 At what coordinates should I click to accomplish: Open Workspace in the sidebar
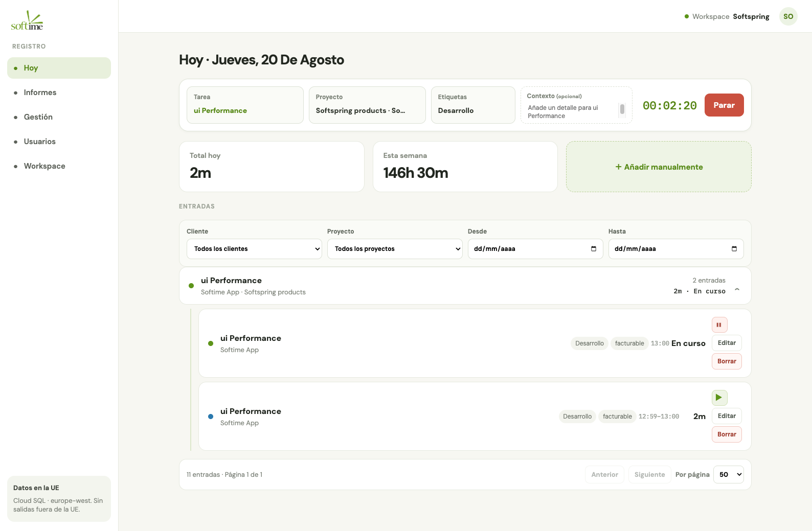pos(59,166)
